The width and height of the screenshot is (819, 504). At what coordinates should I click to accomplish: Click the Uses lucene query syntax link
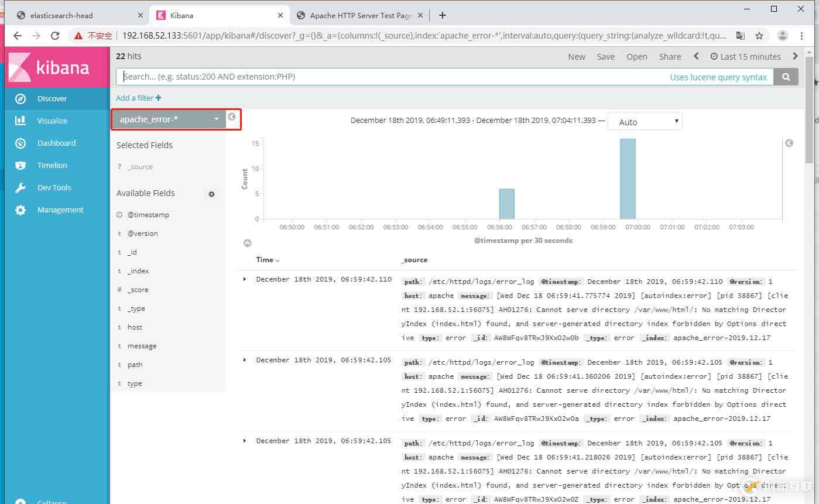pos(718,77)
